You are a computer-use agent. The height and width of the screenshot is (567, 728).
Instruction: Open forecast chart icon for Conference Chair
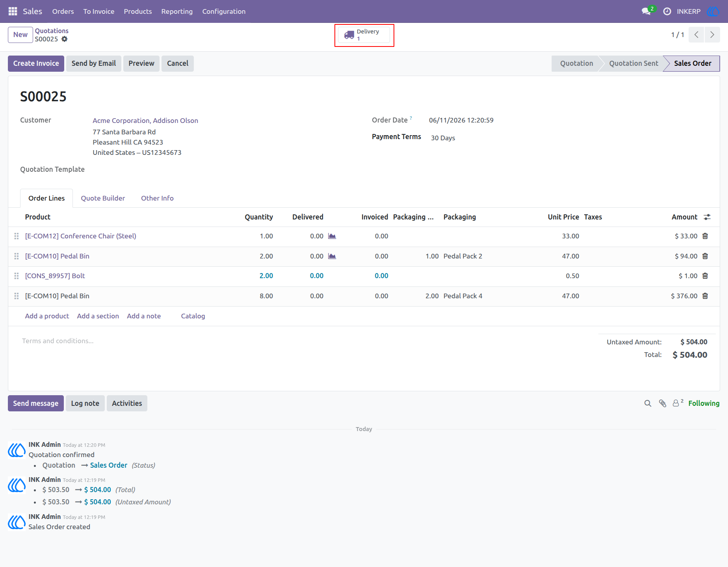pos(332,236)
